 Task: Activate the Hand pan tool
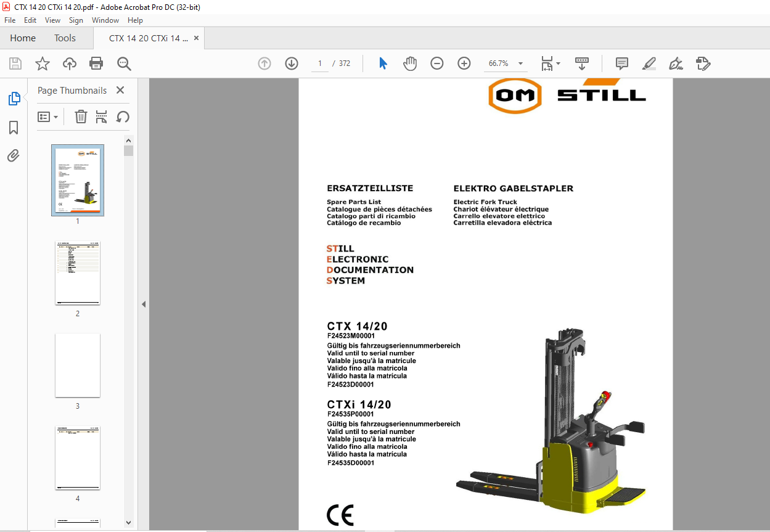(x=410, y=63)
